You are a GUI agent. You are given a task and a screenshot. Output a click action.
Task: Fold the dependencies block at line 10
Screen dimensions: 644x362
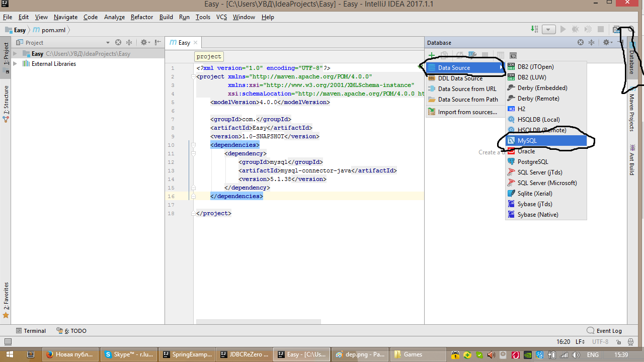[x=192, y=145]
